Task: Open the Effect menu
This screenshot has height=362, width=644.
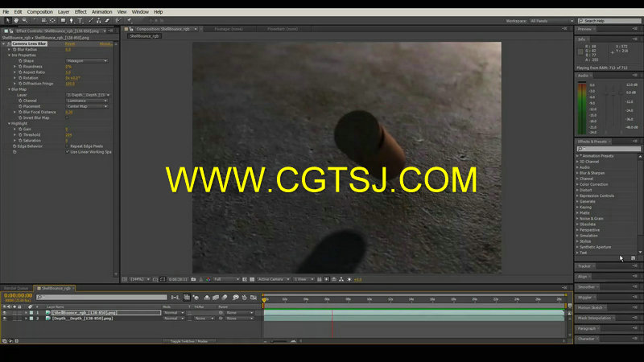Action: (80, 12)
